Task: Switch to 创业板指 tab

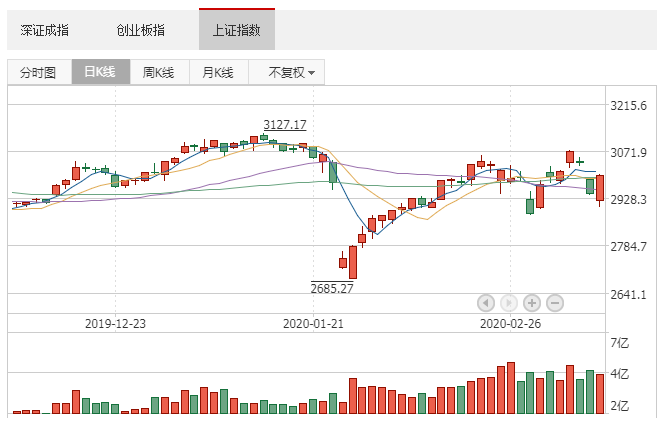Action: tap(141, 30)
